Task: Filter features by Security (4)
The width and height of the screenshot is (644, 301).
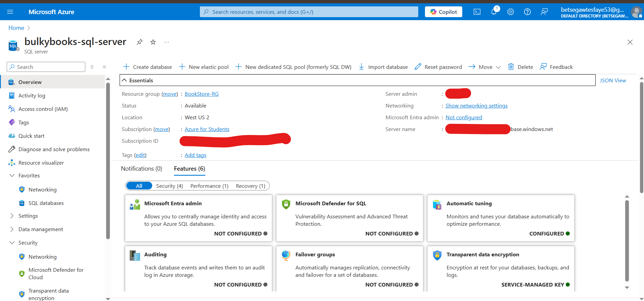Action: (x=169, y=186)
